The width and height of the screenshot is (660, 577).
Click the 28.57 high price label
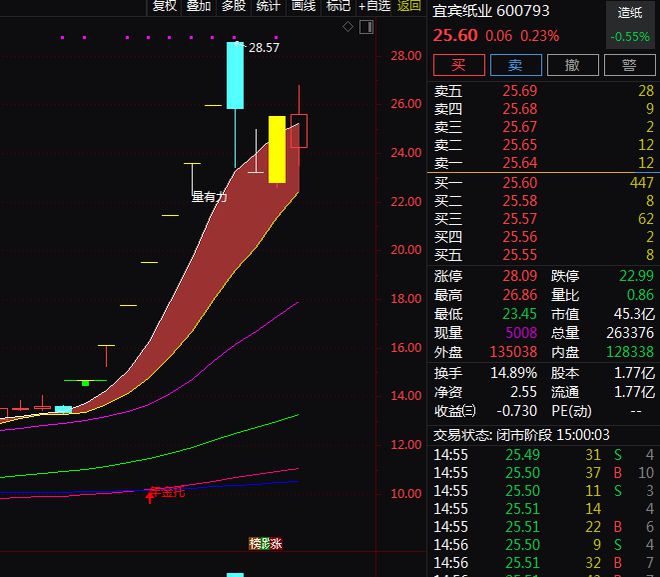coord(264,48)
